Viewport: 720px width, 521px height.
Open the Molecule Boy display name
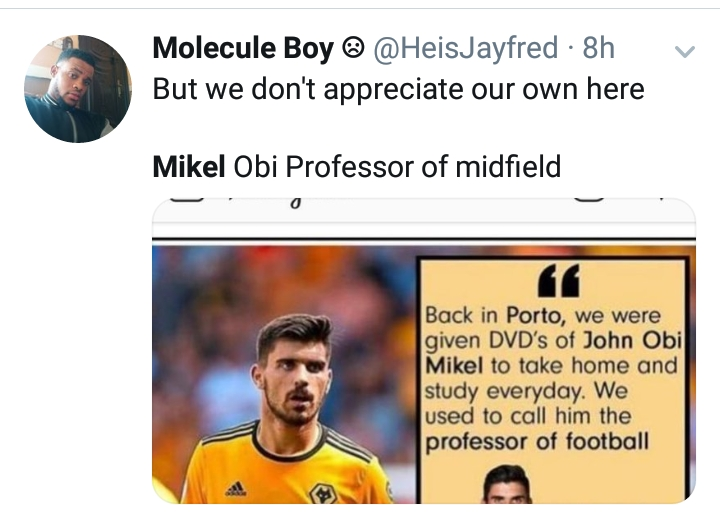pos(242,47)
